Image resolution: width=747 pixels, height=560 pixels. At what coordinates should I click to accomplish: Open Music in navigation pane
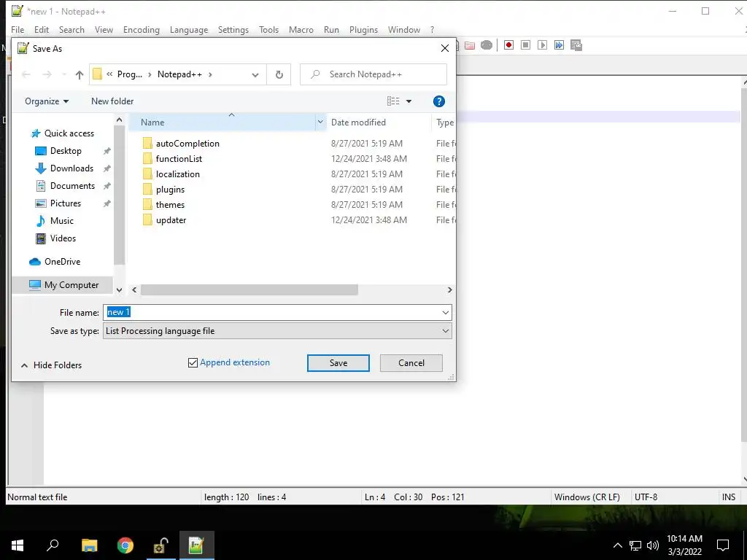[x=61, y=221]
